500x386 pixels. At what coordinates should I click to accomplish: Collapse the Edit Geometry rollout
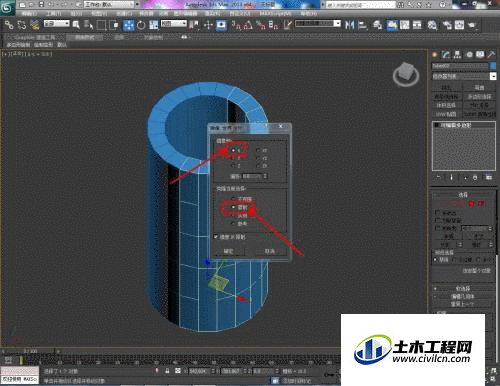463,296
